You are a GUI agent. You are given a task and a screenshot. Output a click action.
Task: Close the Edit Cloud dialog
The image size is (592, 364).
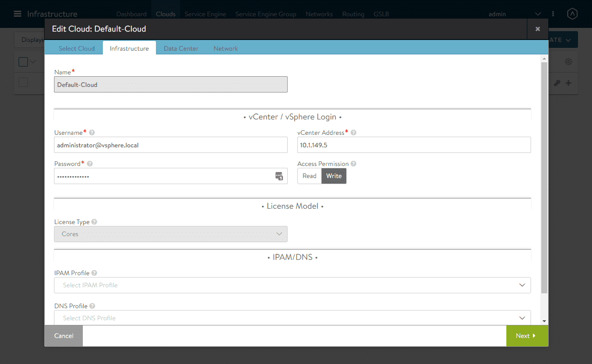pos(538,29)
